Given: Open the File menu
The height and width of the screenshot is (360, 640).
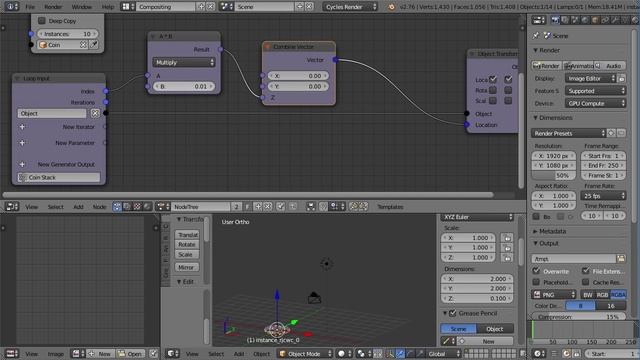Looking at the screenshot, I should pyautogui.click(x=30, y=7).
